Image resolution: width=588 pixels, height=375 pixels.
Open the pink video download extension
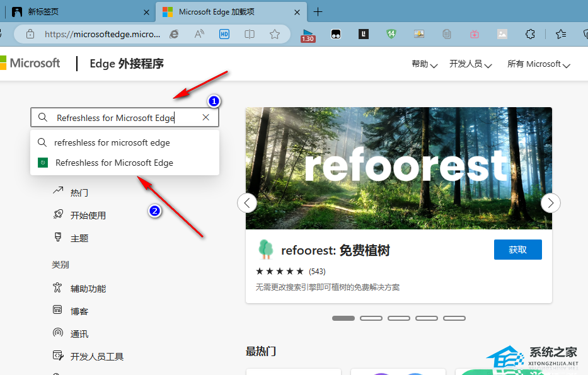pos(475,34)
